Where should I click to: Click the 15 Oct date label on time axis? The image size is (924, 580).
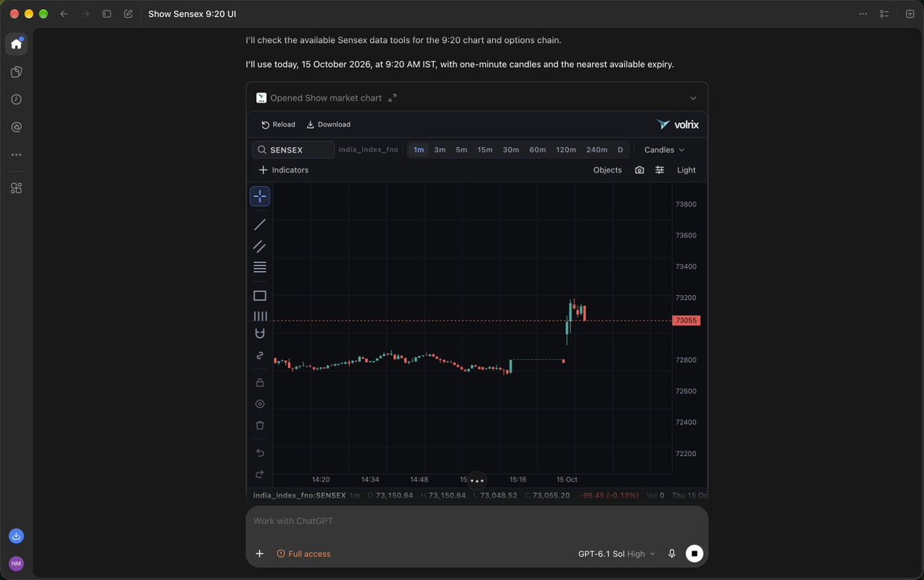tap(567, 479)
